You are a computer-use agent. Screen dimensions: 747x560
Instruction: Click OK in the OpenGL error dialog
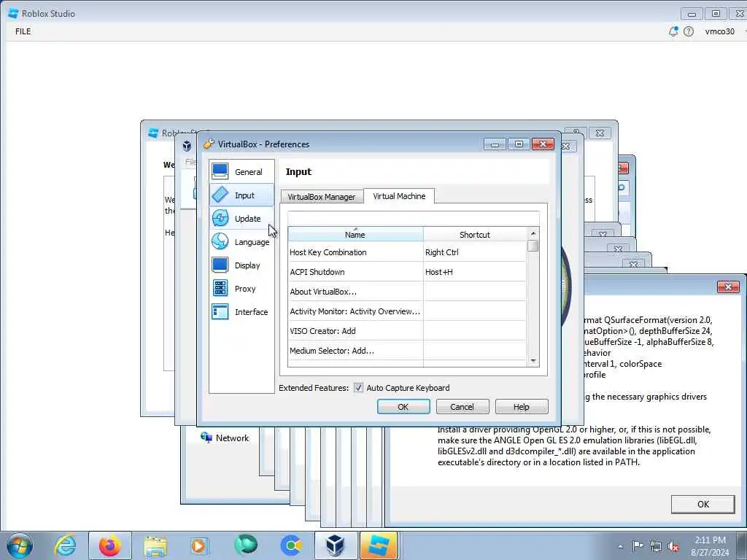pyautogui.click(x=703, y=505)
